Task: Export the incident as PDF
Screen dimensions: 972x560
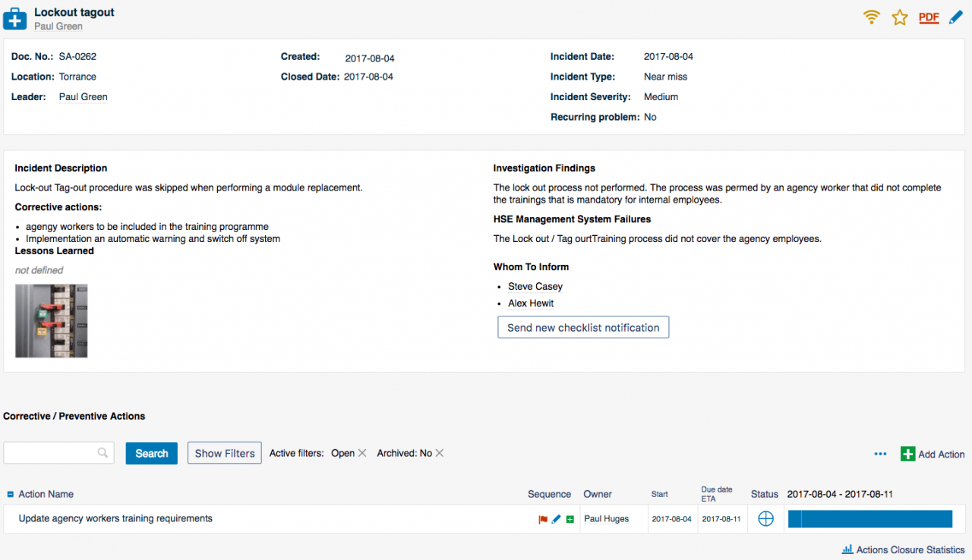Action: pos(929,17)
